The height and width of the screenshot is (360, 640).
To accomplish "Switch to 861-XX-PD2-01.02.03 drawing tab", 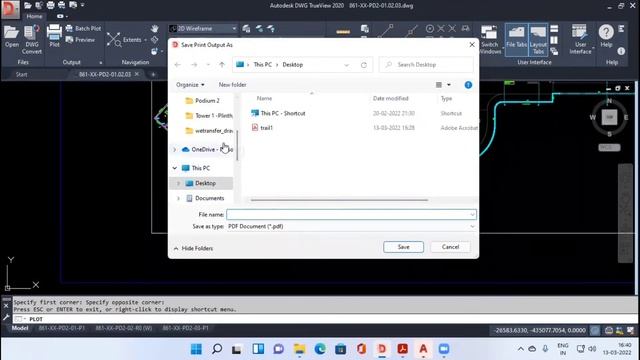I will pos(104,74).
